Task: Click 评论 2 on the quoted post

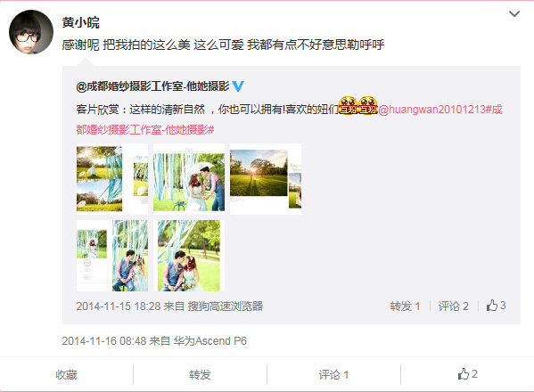Action: (453, 306)
